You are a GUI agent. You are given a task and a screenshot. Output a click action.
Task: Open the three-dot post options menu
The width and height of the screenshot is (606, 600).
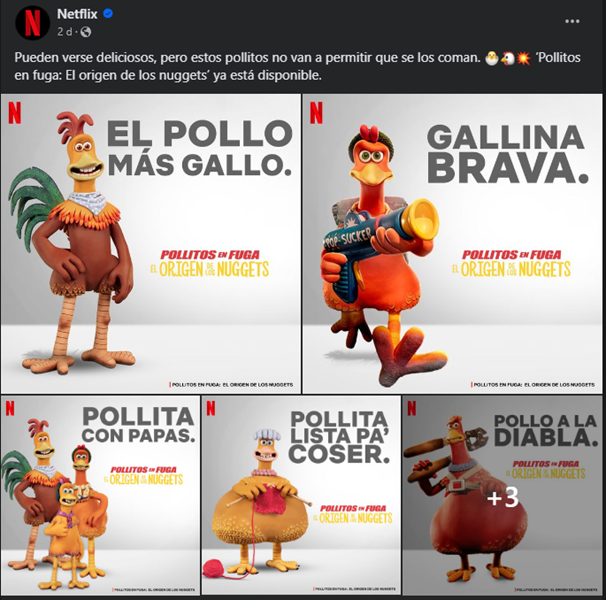click(572, 21)
